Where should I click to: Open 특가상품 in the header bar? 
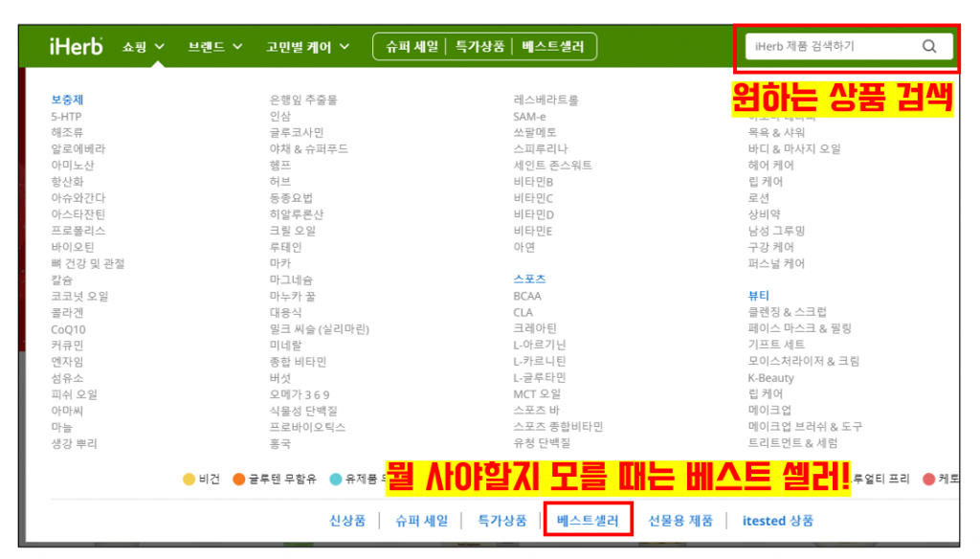click(479, 47)
